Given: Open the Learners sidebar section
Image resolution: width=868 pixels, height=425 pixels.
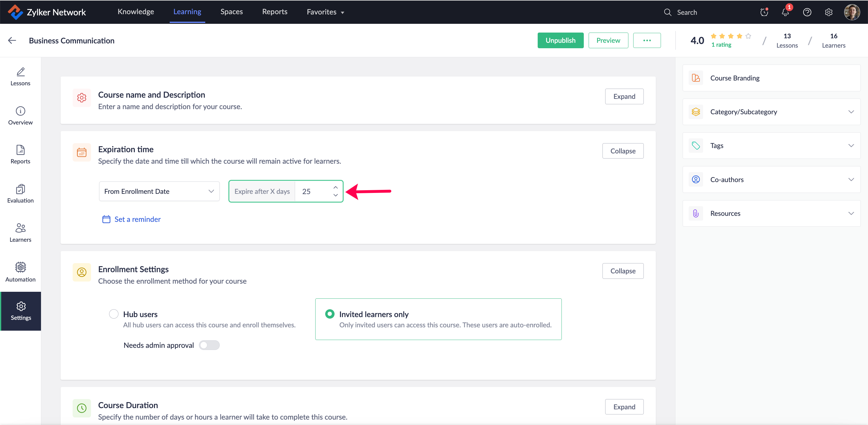Looking at the screenshot, I should point(20,233).
